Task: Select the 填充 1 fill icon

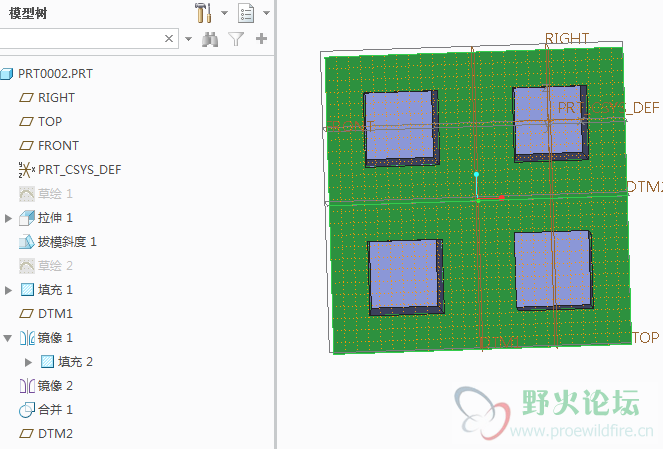Action: (x=27, y=290)
